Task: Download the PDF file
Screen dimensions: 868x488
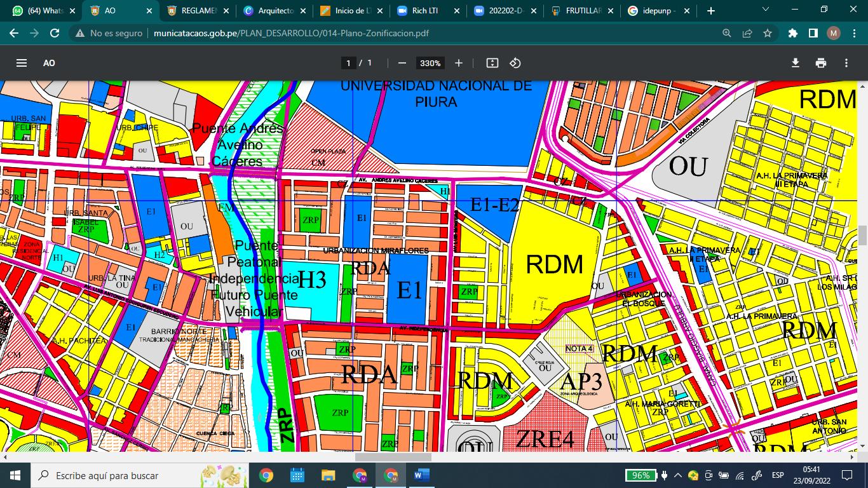Action: (795, 63)
